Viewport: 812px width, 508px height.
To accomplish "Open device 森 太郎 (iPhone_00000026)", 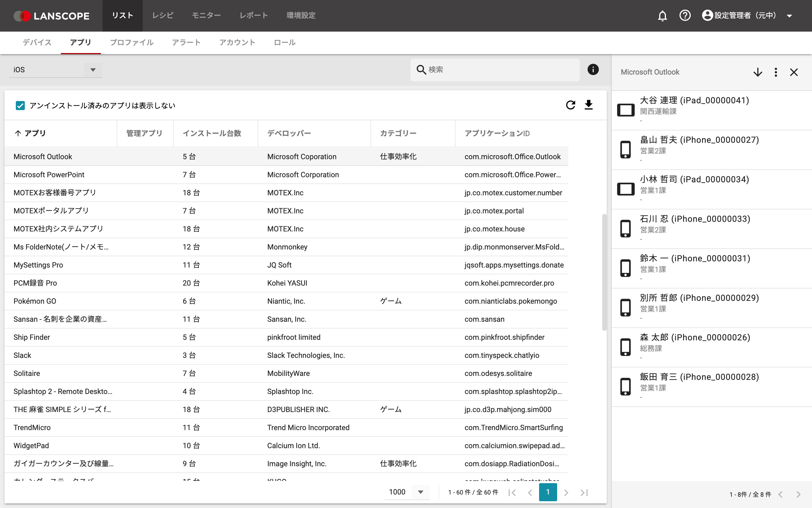I will [712, 347].
